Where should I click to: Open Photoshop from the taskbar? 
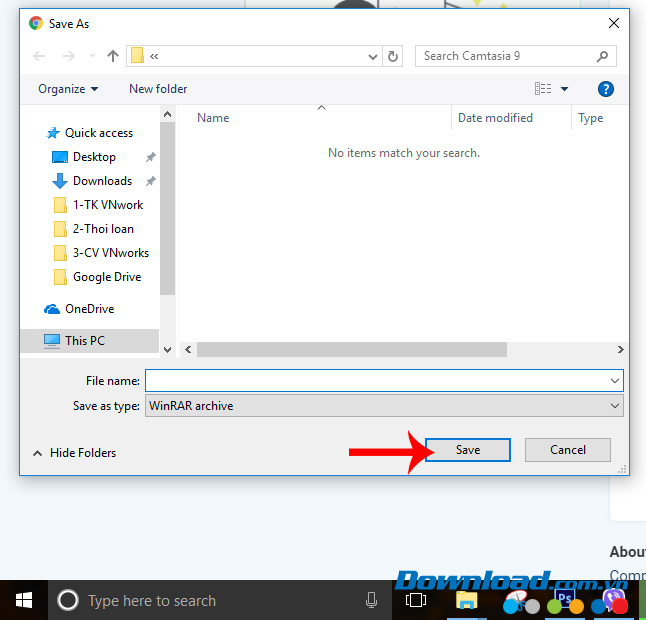point(565,600)
